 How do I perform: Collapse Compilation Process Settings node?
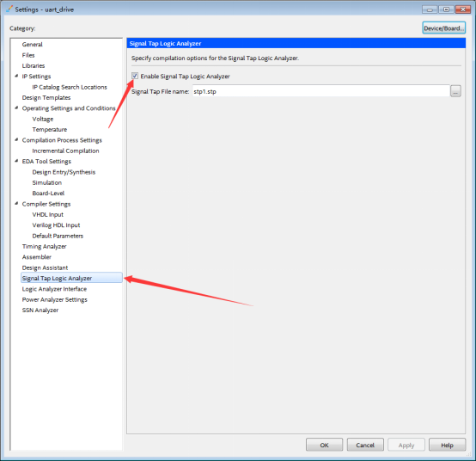point(16,140)
